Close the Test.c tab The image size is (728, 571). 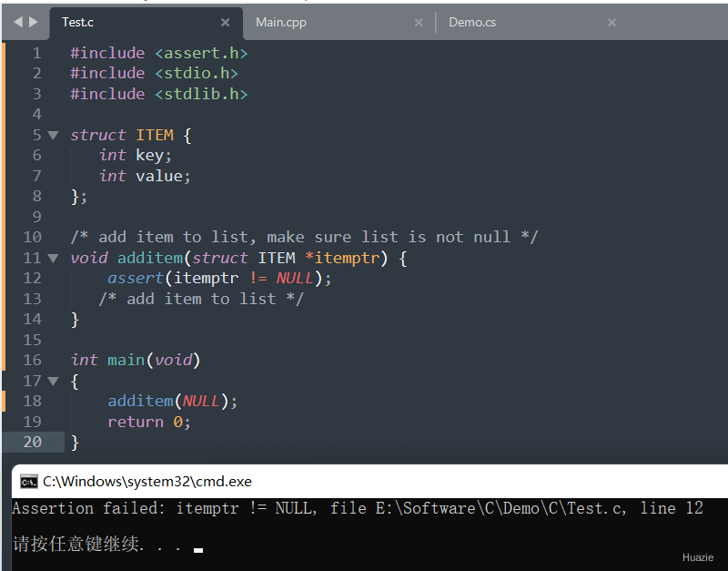point(226,23)
